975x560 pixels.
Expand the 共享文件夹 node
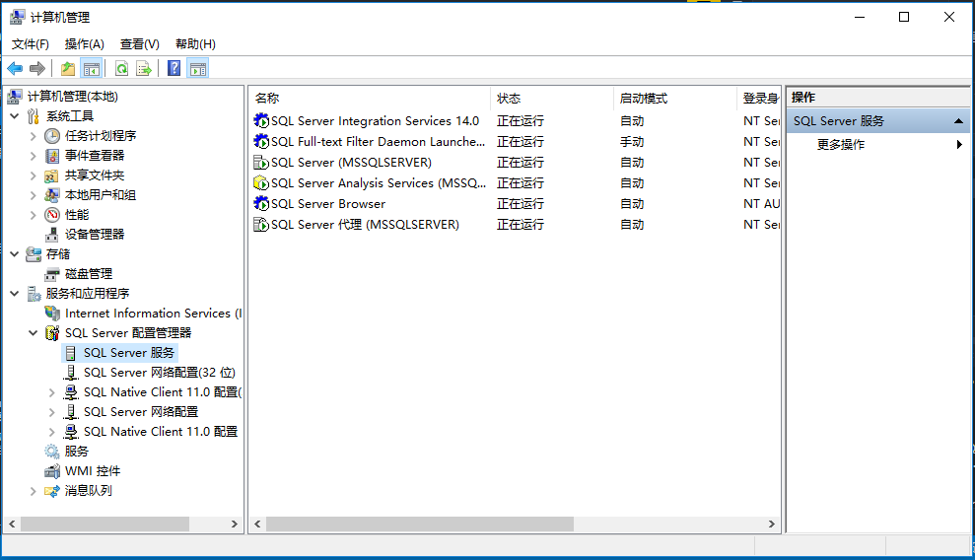34,175
